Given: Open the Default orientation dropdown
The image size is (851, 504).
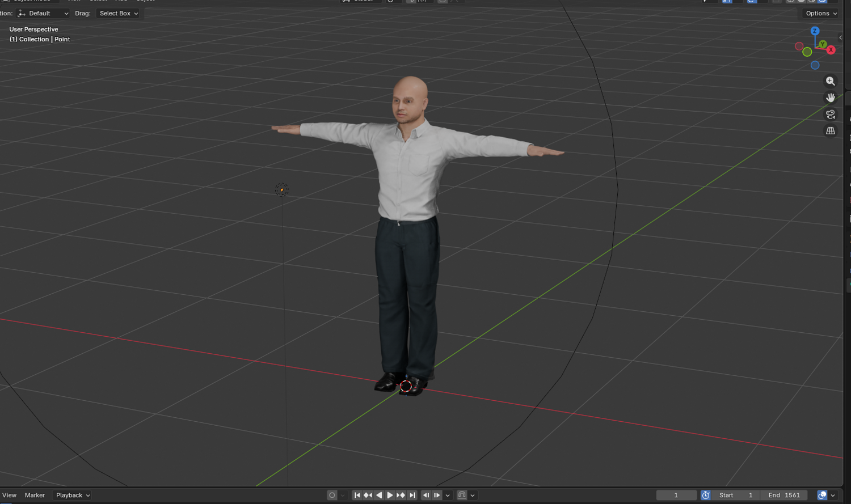Looking at the screenshot, I should [x=43, y=13].
